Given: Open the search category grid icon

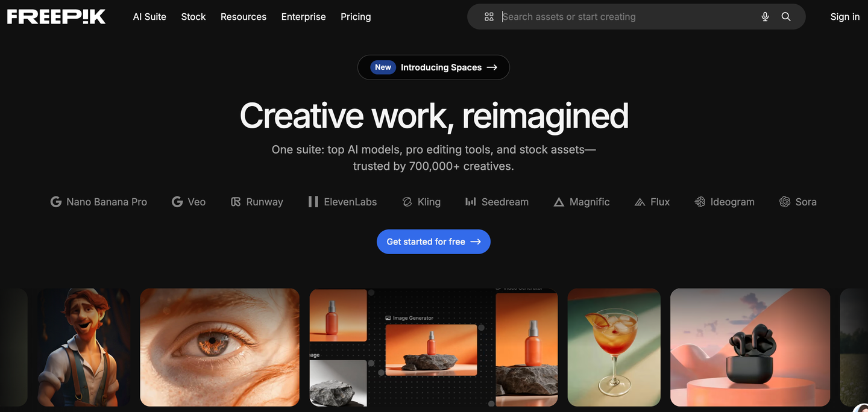Looking at the screenshot, I should [489, 17].
